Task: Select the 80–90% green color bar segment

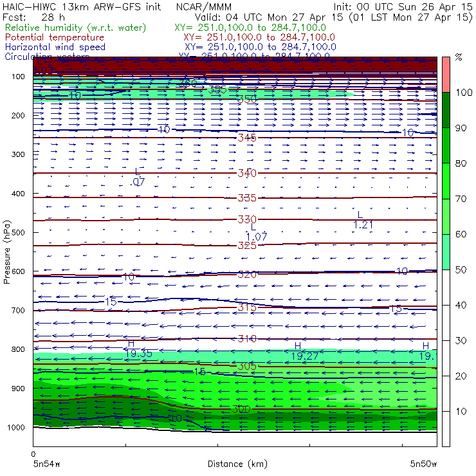Action: point(446,145)
